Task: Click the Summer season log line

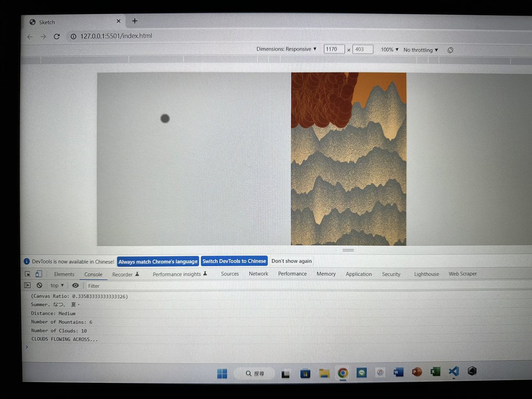Action: click(x=55, y=305)
